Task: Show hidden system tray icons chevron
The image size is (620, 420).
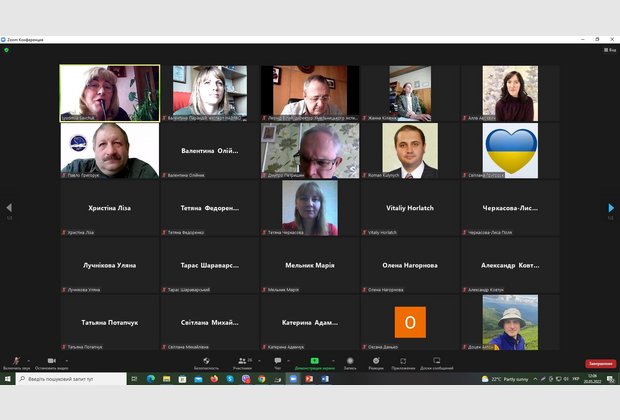Action: click(535, 379)
